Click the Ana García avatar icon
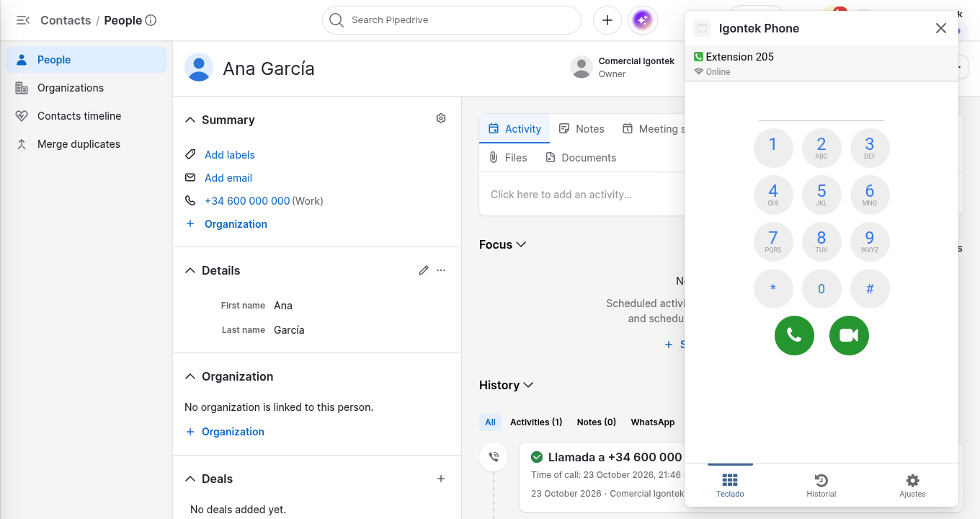Image resolution: width=980 pixels, height=519 pixels. pyautogui.click(x=199, y=67)
